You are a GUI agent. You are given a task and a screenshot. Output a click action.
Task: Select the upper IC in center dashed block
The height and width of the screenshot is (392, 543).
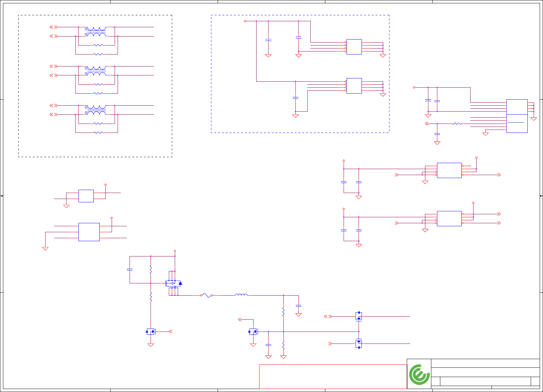[x=354, y=47]
